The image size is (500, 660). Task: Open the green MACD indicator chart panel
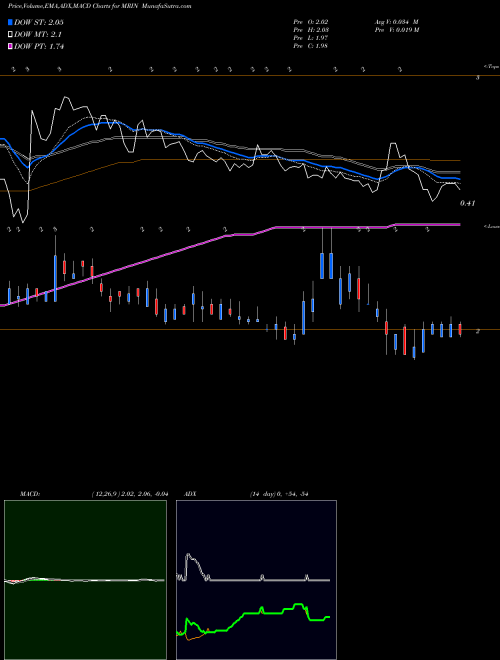click(x=85, y=580)
